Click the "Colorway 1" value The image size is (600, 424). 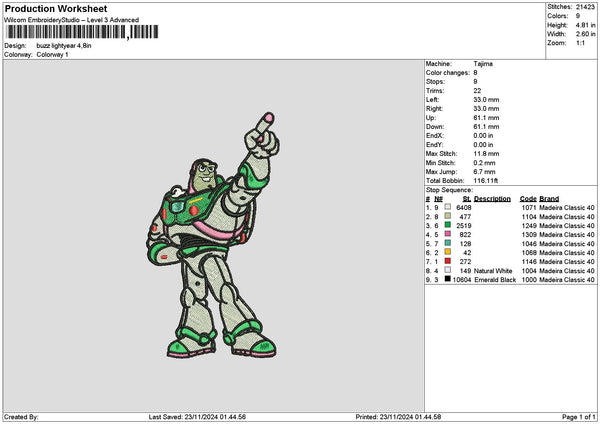click(x=52, y=55)
